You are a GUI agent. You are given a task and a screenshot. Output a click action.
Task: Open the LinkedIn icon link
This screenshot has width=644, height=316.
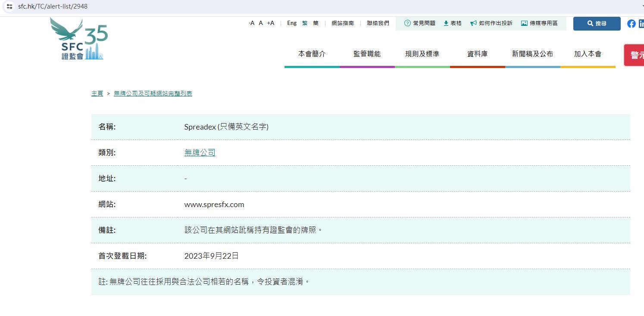[x=641, y=24]
